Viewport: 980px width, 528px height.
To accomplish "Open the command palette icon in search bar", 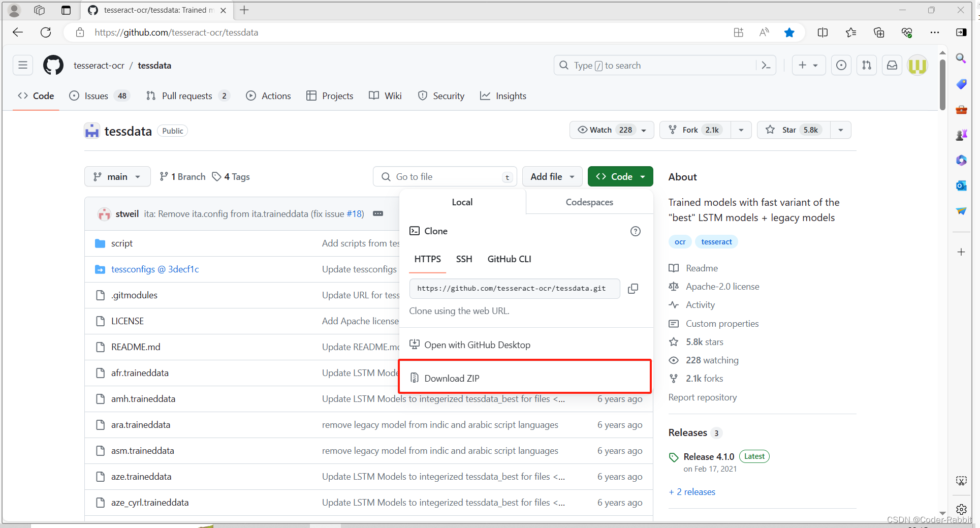I will click(766, 65).
